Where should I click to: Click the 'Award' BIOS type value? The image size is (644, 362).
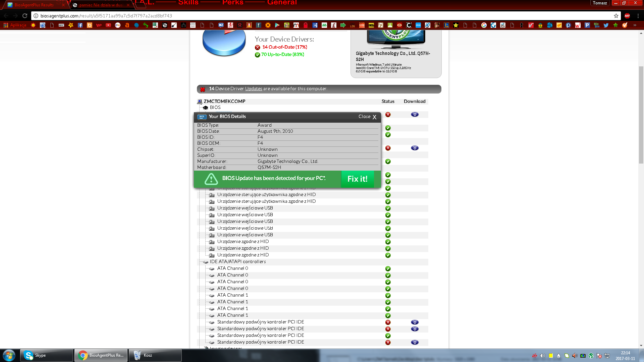pyautogui.click(x=265, y=125)
